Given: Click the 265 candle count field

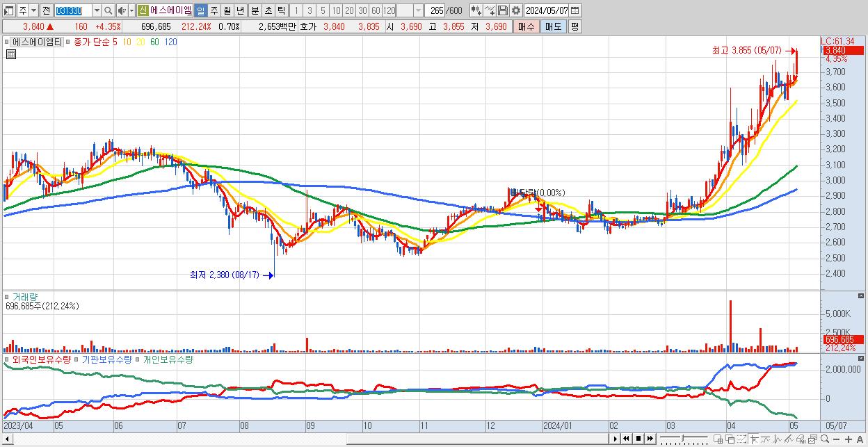Looking at the screenshot, I should click(435, 10).
